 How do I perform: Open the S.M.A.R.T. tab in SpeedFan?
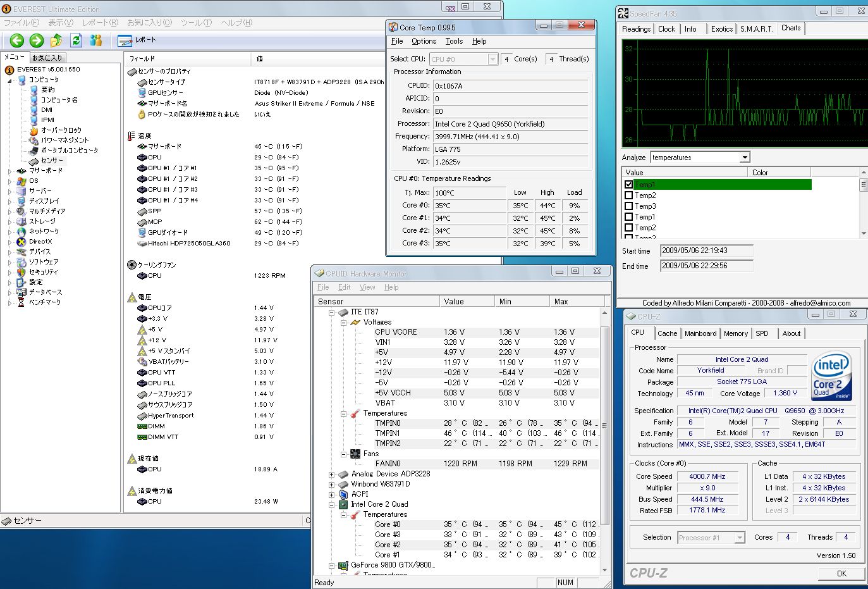[756, 29]
